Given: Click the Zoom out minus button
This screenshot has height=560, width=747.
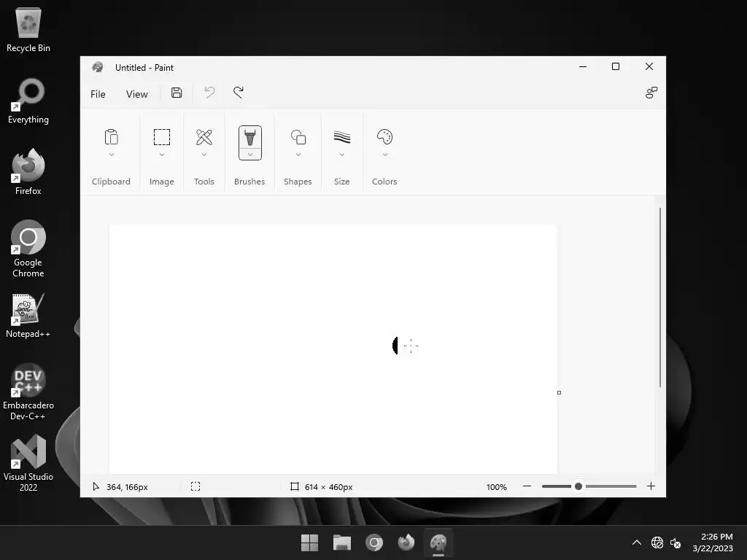Looking at the screenshot, I should 527,486.
